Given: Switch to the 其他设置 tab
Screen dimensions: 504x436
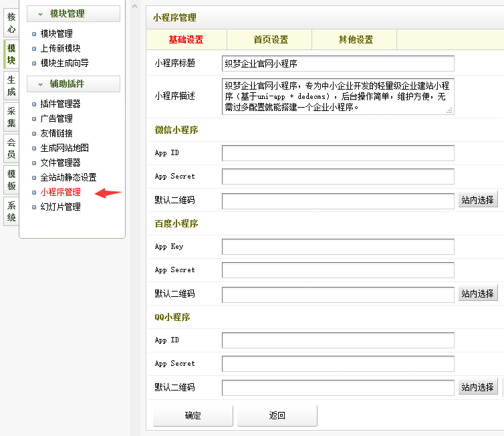Looking at the screenshot, I should [x=356, y=40].
